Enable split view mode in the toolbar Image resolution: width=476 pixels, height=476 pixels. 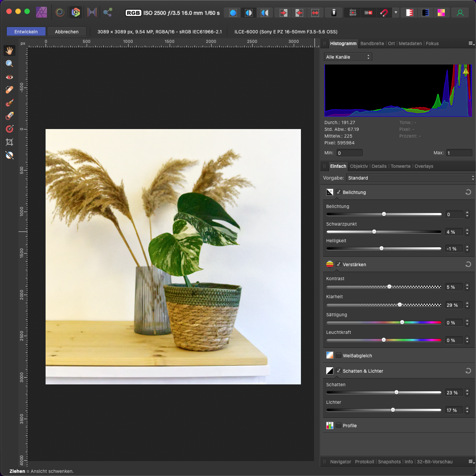pos(249,13)
